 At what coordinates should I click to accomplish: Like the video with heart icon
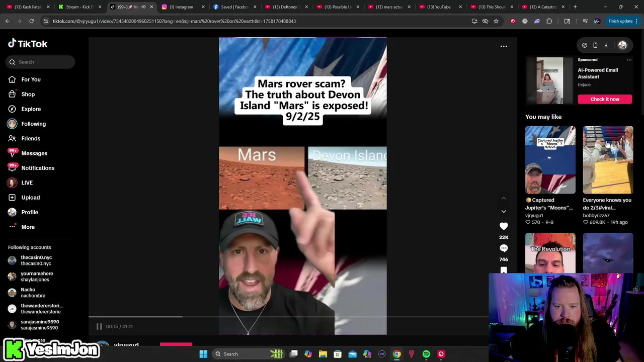[504, 226]
